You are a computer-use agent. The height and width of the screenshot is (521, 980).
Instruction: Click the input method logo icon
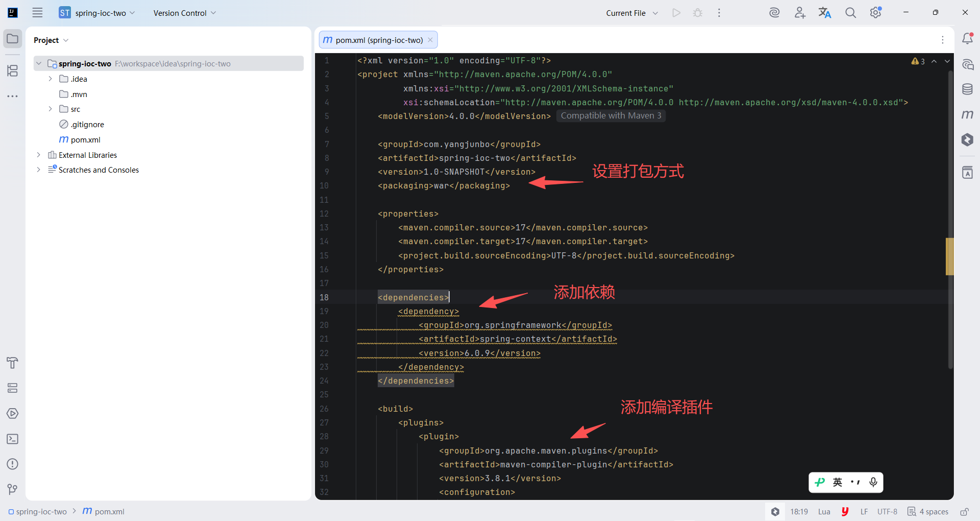click(x=820, y=482)
